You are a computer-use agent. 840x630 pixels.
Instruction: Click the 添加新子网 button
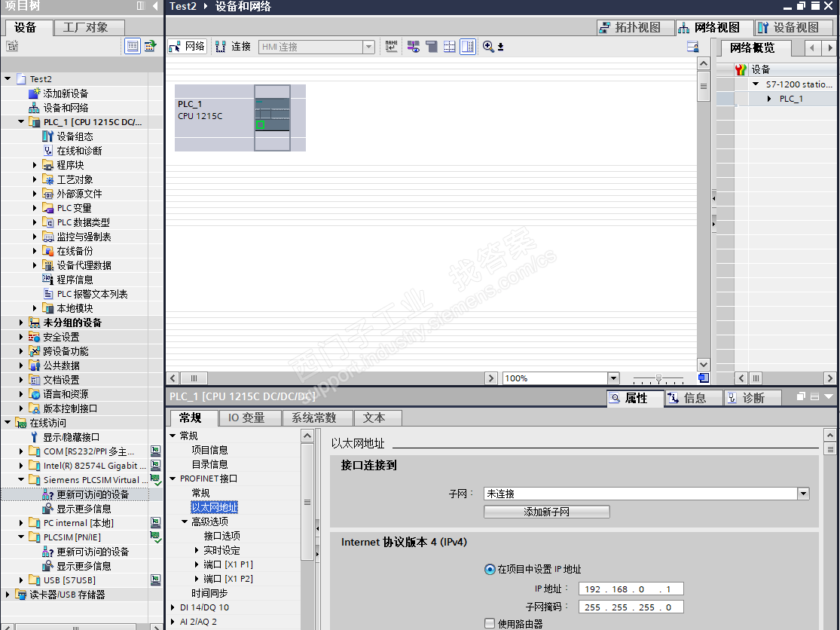click(x=546, y=512)
